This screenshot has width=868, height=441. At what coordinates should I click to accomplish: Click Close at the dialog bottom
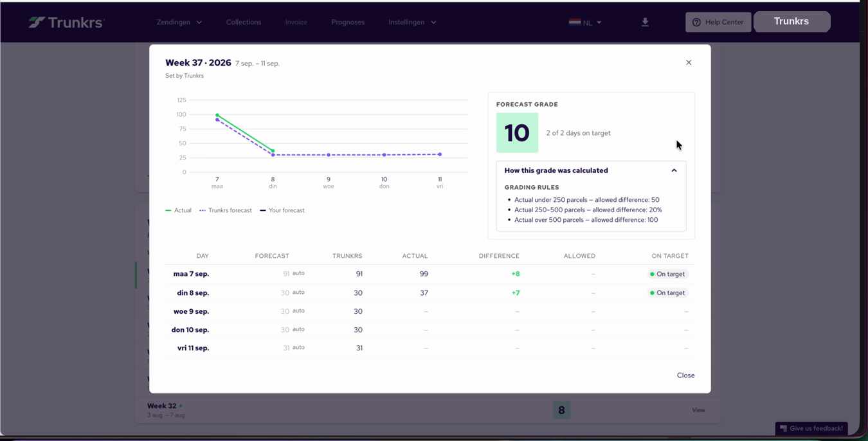tap(685, 375)
